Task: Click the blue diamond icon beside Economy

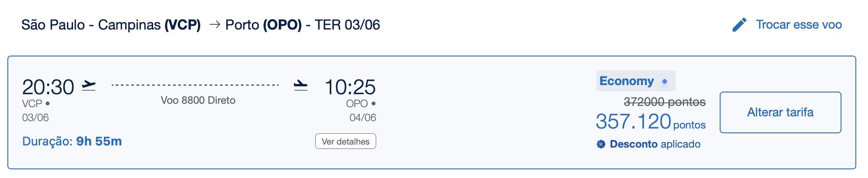Action: (664, 82)
